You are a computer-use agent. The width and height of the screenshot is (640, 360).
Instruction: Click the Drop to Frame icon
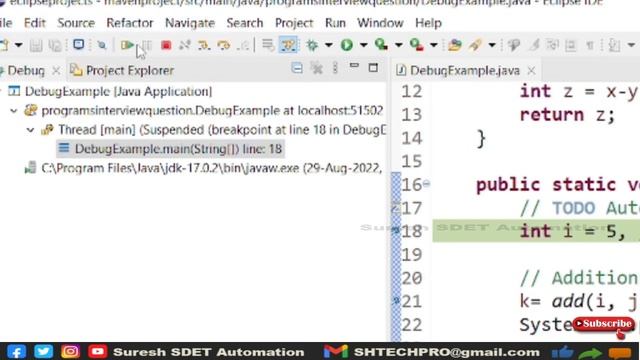268,45
